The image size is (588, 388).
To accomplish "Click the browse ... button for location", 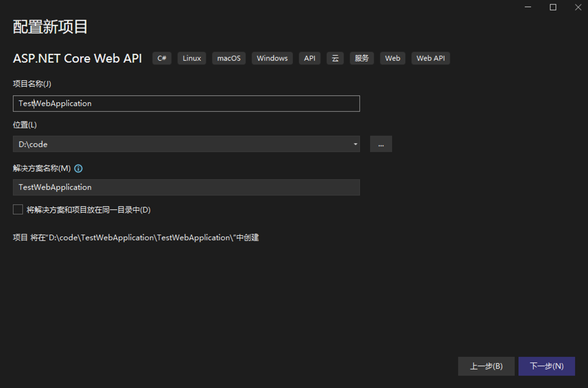I will click(x=381, y=144).
